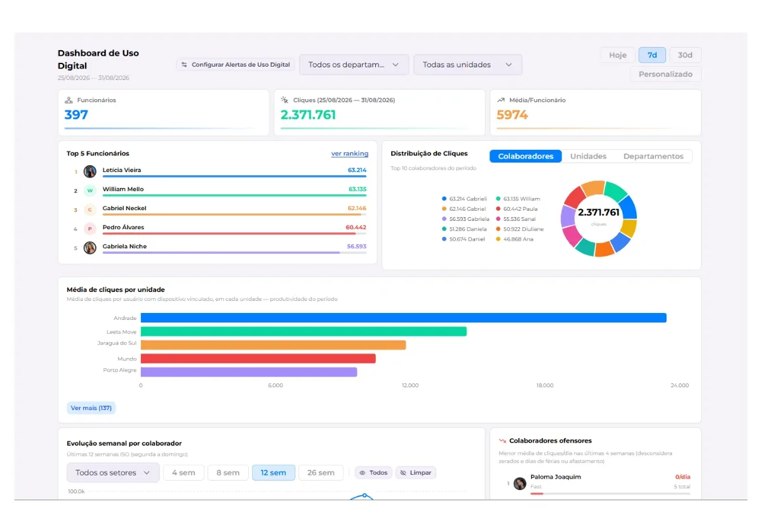Switch to the Colaboradores tab

coord(526,156)
